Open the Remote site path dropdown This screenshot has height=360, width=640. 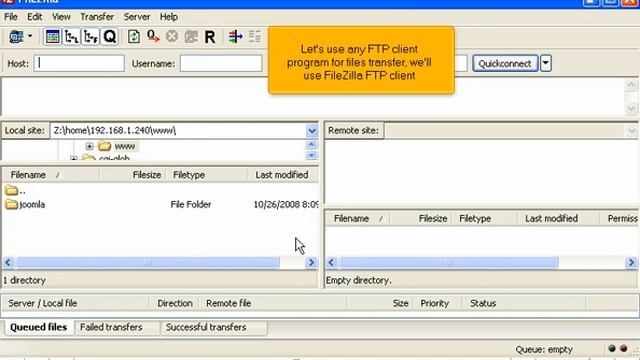pos(631,131)
